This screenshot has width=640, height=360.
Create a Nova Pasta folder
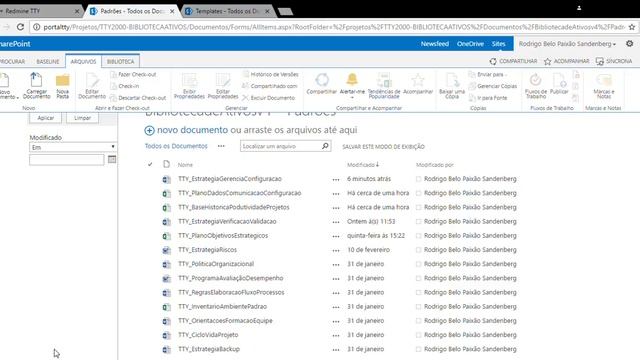pos(62,86)
